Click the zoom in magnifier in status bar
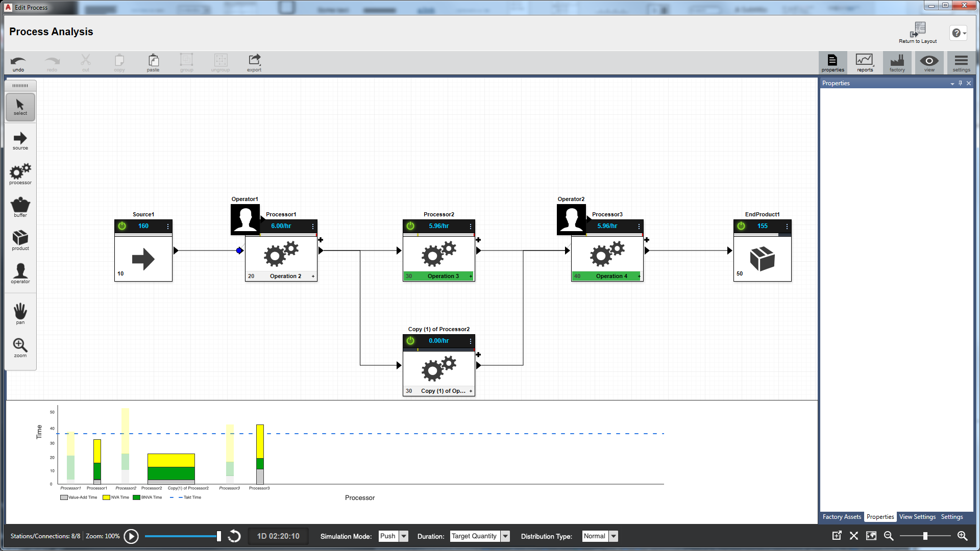This screenshot has height=551, width=980. [963, 536]
